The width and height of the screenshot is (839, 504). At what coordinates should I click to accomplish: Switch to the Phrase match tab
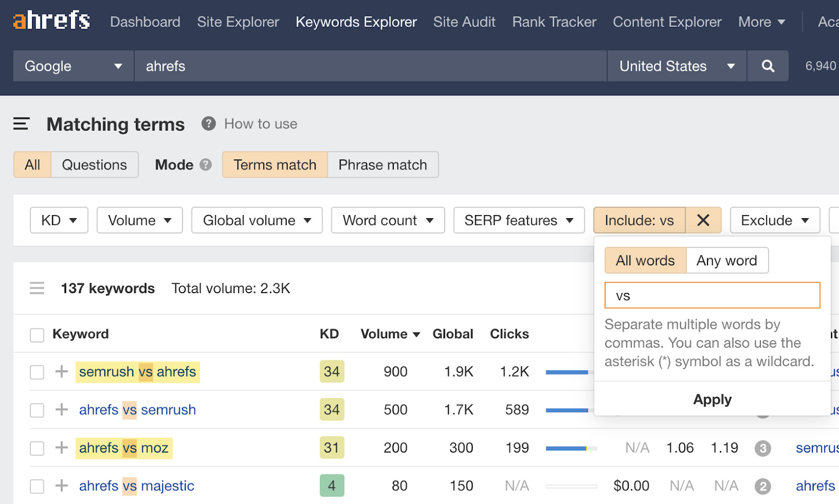pos(383,165)
